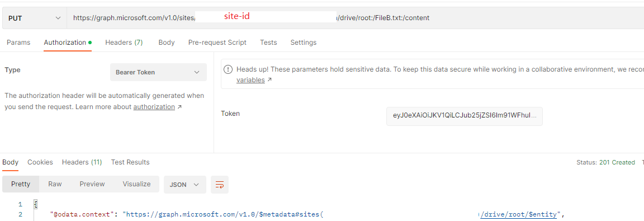Expand the Bearer Token type dropdown
Screen dimensions: 644x221
pos(158,72)
